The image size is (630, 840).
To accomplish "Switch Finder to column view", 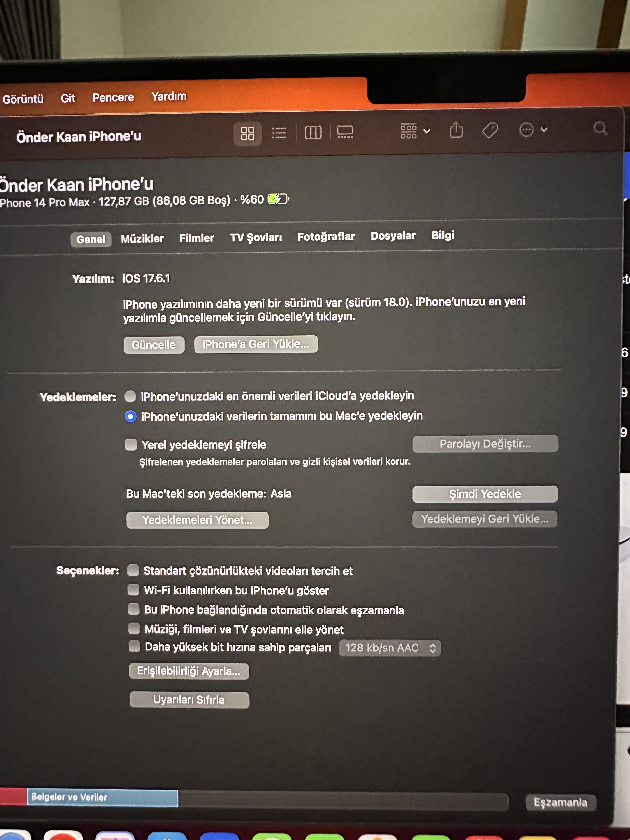I will click(313, 132).
